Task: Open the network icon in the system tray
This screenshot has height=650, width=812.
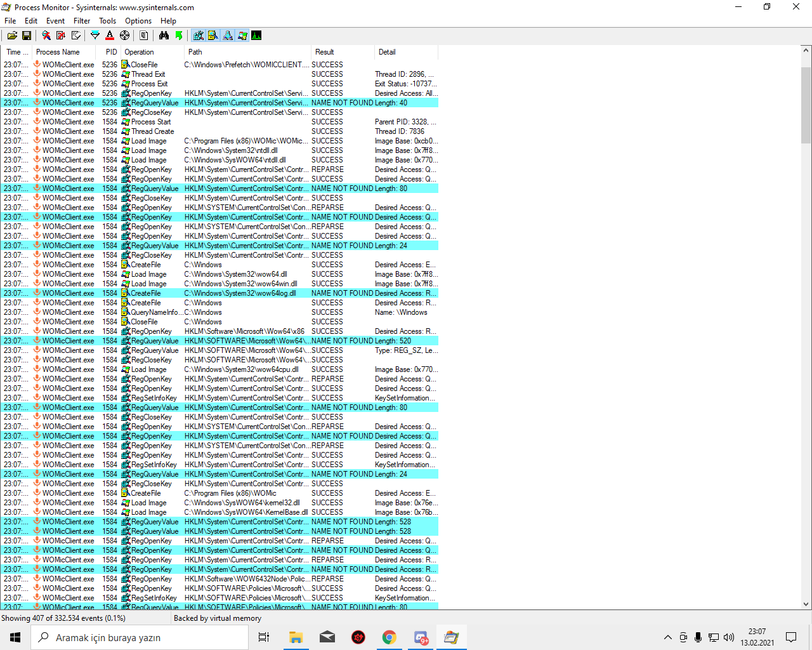Action: pos(713,637)
